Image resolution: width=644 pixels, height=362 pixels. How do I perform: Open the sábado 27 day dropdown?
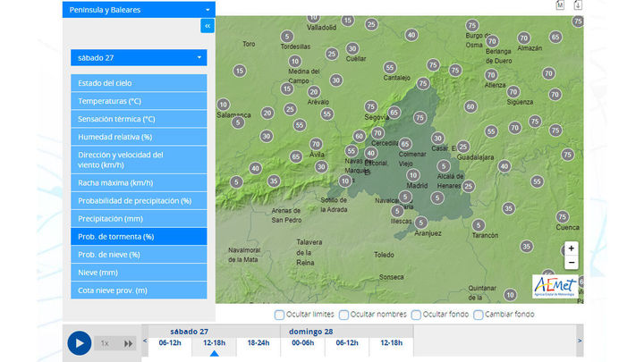point(139,58)
